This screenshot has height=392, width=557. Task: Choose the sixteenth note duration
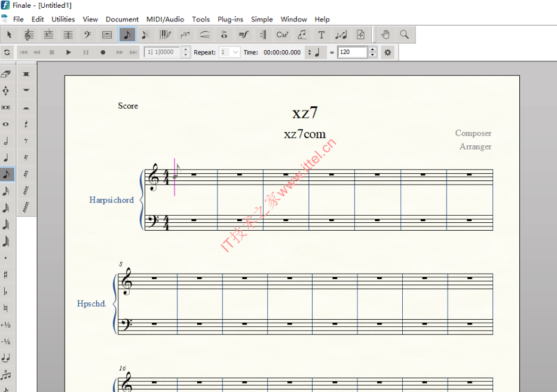coord(6,191)
